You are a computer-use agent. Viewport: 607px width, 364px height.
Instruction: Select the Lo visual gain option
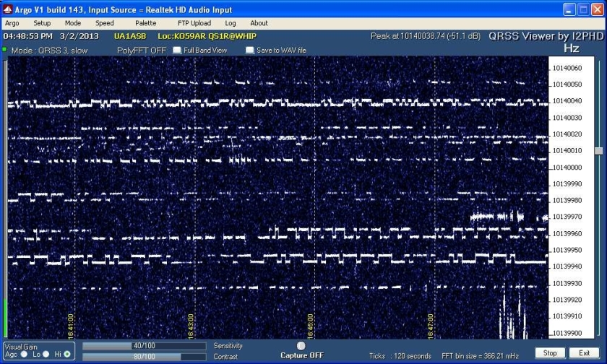coord(46,354)
